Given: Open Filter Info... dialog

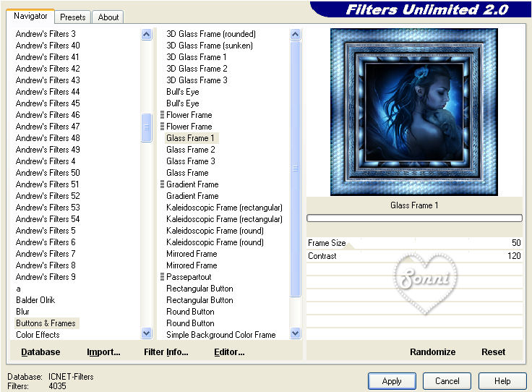Looking at the screenshot, I should pyautogui.click(x=166, y=352).
